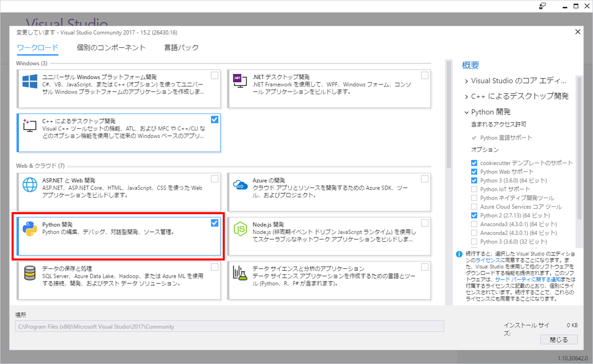Click the workloads list vertical scrollbar
Viewport: 593px width, 364px height.
(x=449, y=114)
